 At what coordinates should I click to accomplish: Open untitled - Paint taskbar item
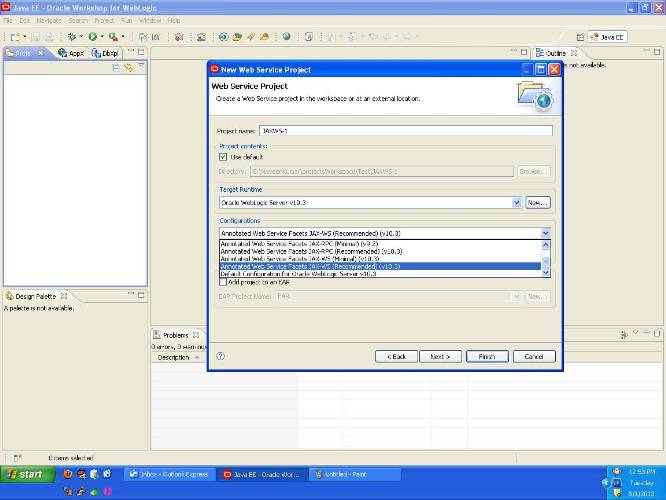pyautogui.click(x=355, y=474)
